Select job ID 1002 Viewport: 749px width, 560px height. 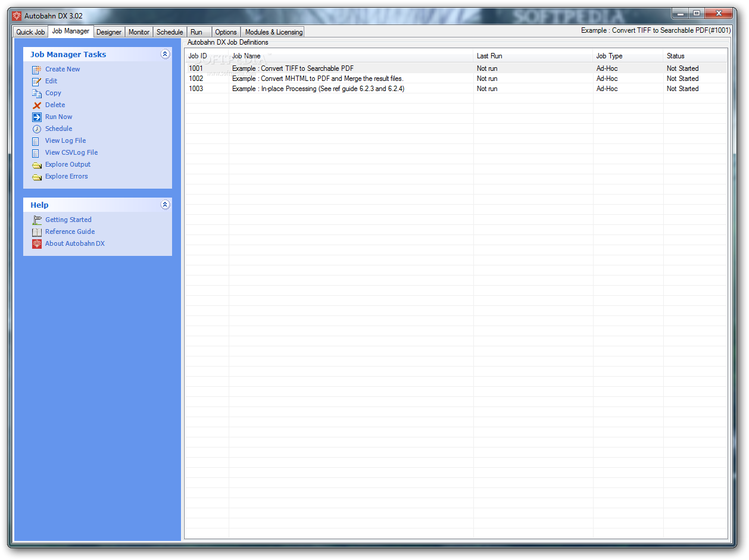(x=196, y=79)
